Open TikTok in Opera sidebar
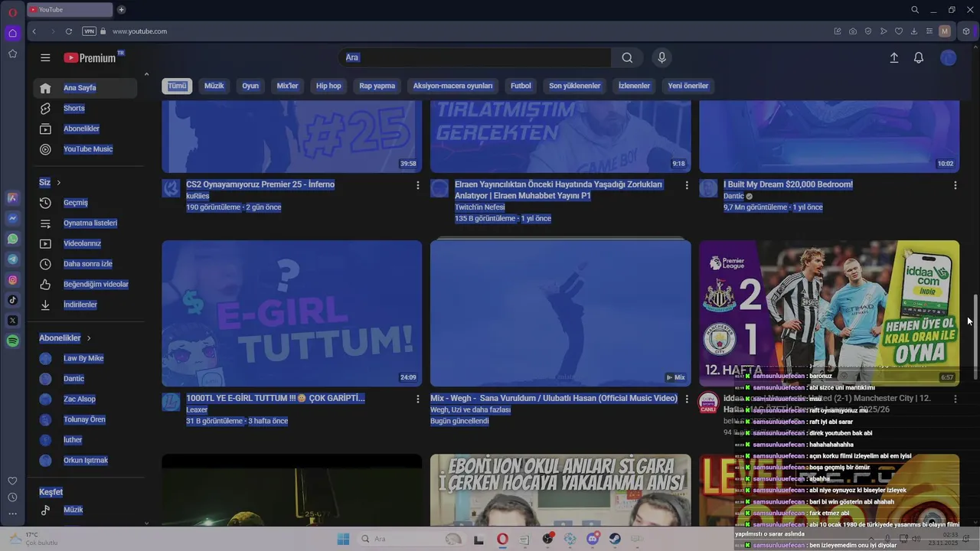 pyautogui.click(x=12, y=300)
